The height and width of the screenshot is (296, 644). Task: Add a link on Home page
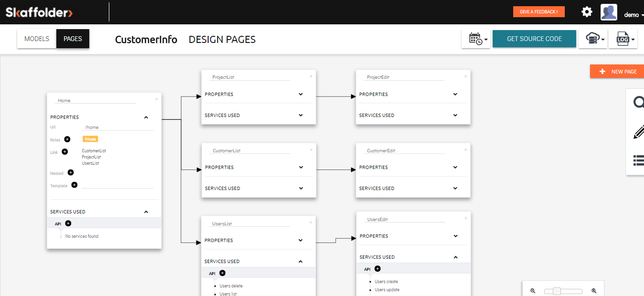[64, 152]
